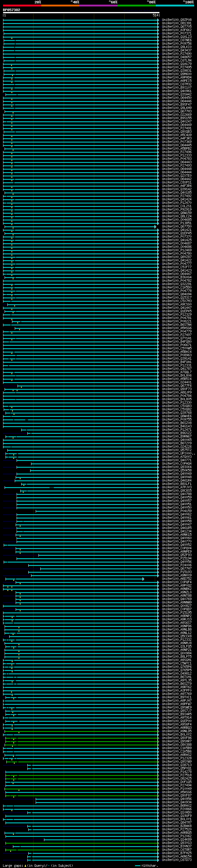Select hit label UniRef100_P24006

coord(177,565)
